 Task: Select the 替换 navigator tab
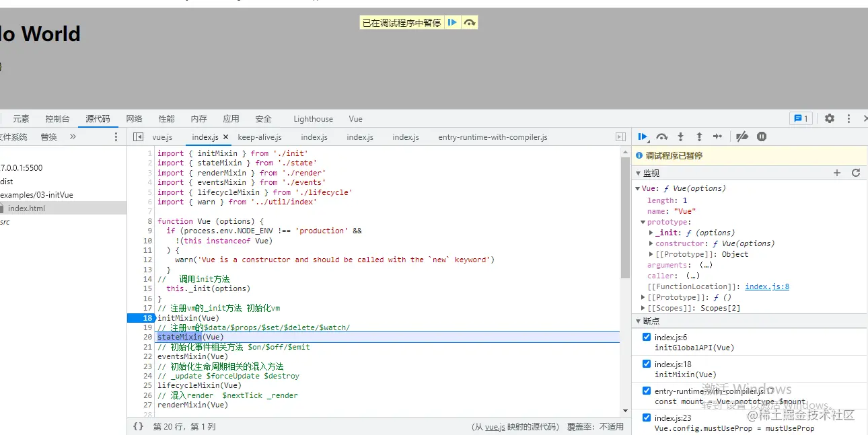(x=49, y=137)
